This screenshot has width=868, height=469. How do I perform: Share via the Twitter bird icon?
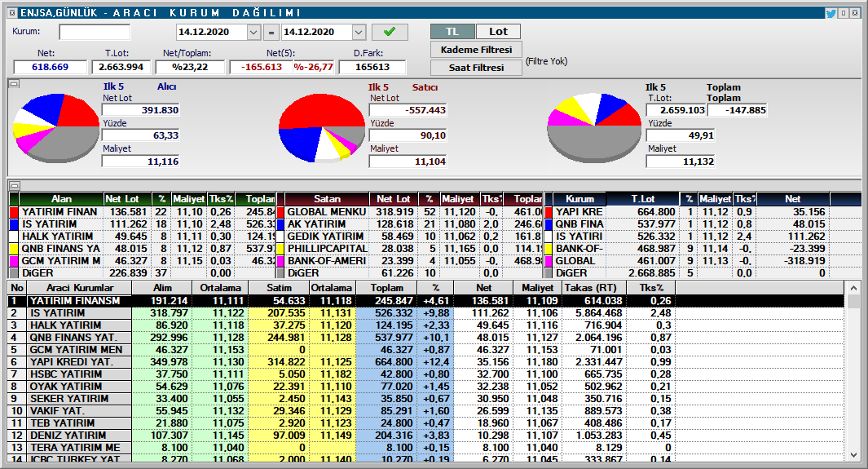831,13
